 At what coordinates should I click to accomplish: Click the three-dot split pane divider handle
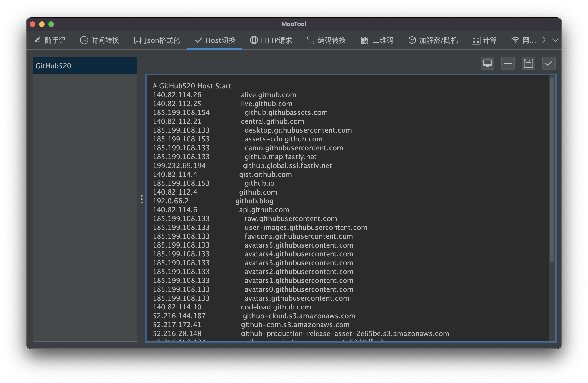click(x=142, y=199)
